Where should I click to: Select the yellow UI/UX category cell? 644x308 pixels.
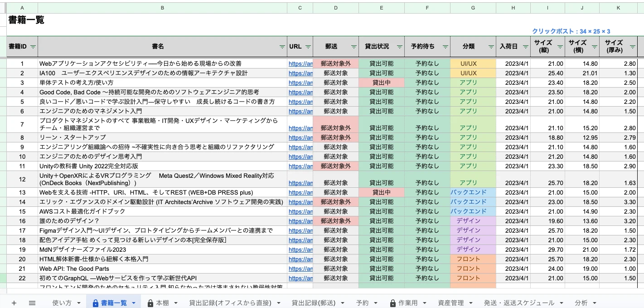click(473, 64)
